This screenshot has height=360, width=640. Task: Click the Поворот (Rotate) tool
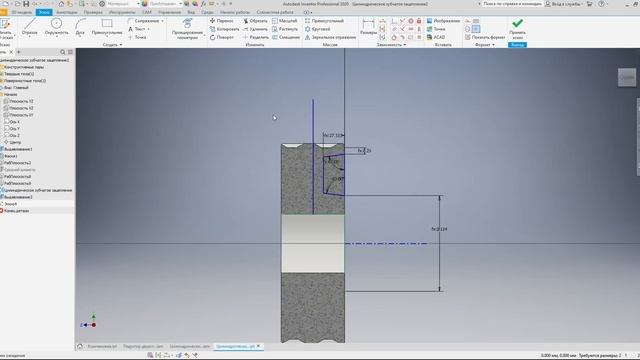tap(222, 37)
